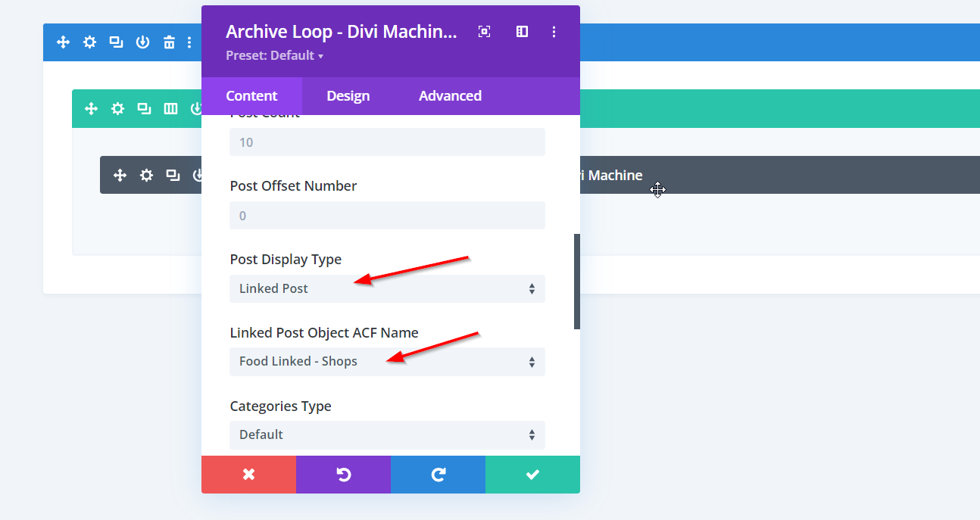
Task: Open the modal's three-dot options menu
Action: tap(554, 32)
